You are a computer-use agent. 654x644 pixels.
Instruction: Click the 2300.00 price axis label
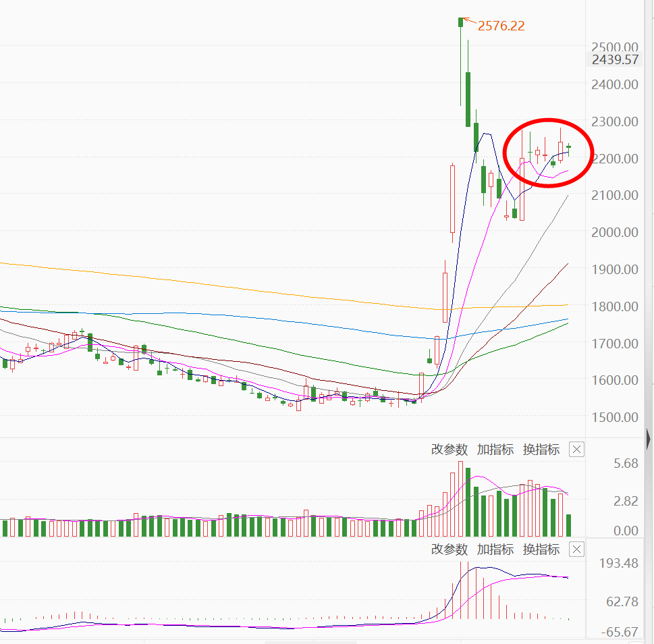[x=615, y=122]
